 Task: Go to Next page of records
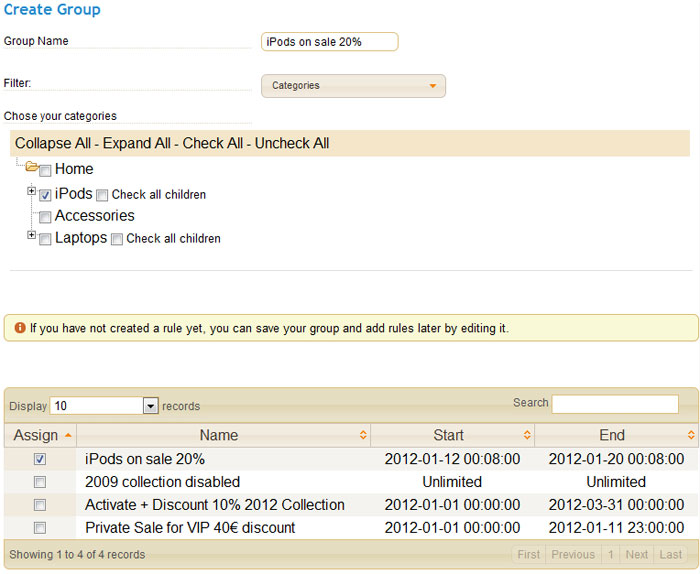click(637, 554)
